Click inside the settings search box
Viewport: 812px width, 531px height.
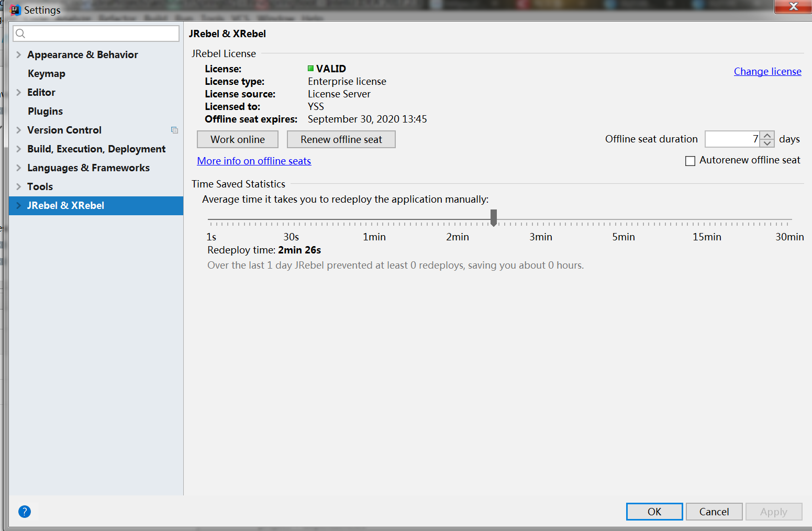pyautogui.click(x=94, y=33)
